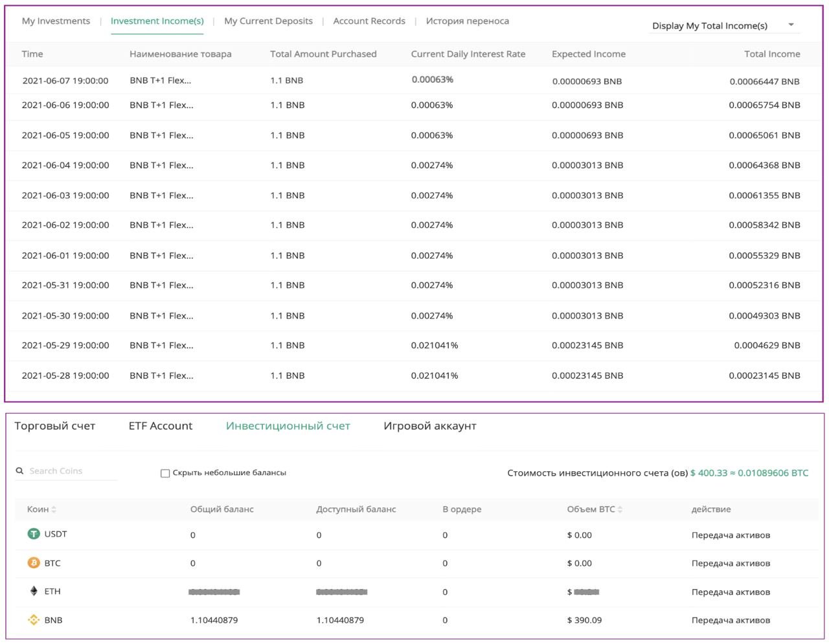Click the BTC coin icon

[x=34, y=563]
